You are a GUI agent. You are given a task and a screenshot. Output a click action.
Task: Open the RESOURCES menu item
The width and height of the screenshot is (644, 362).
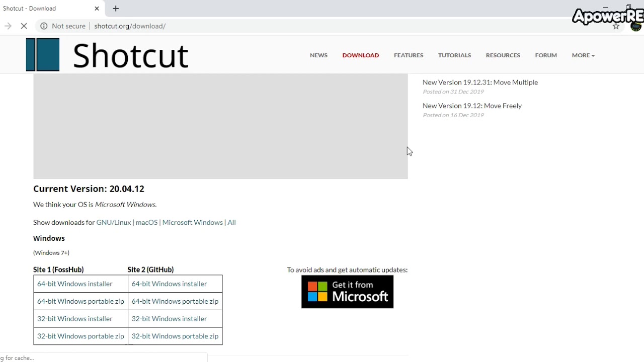(x=503, y=55)
